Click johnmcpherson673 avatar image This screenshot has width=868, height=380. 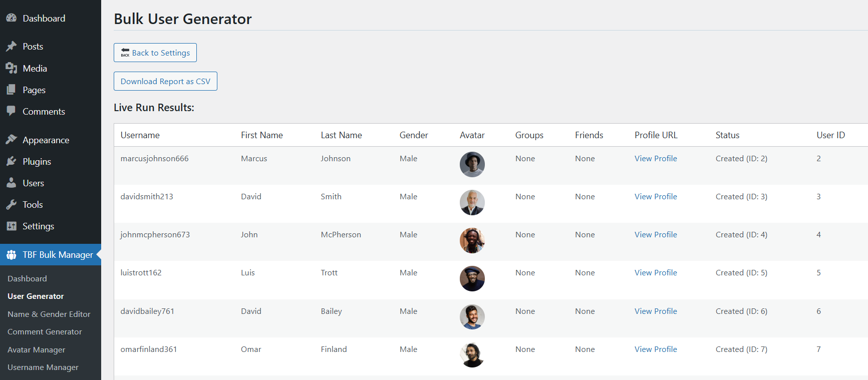[472, 240]
